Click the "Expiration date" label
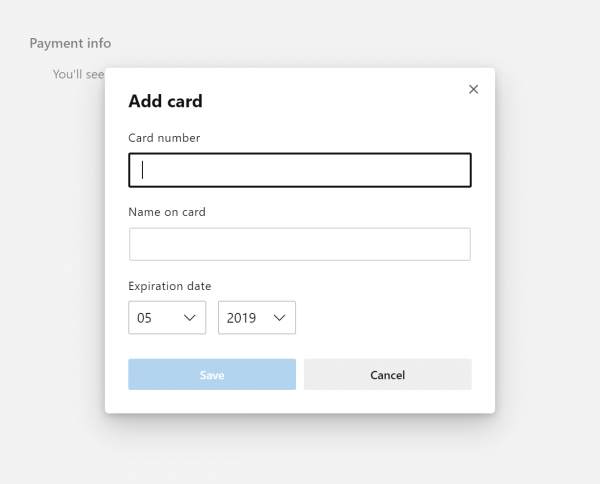Screen dimensions: 600x484 click(170, 286)
